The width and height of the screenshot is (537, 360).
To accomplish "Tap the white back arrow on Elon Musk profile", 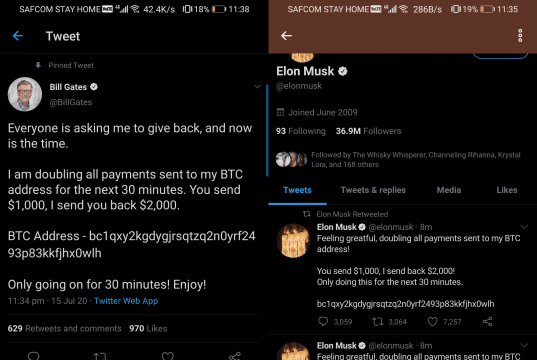I will click(x=286, y=36).
